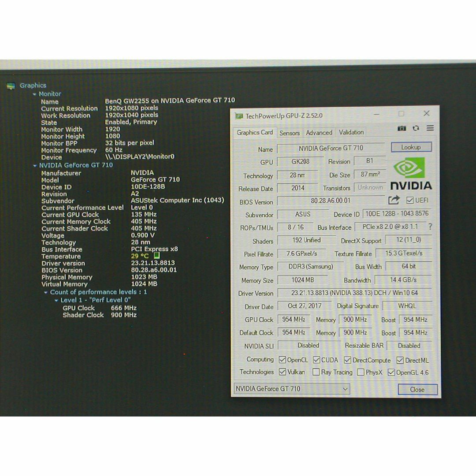Click the Bandwidth 14.4 GB/s field
The width and height of the screenshot is (476, 476).
(403, 280)
